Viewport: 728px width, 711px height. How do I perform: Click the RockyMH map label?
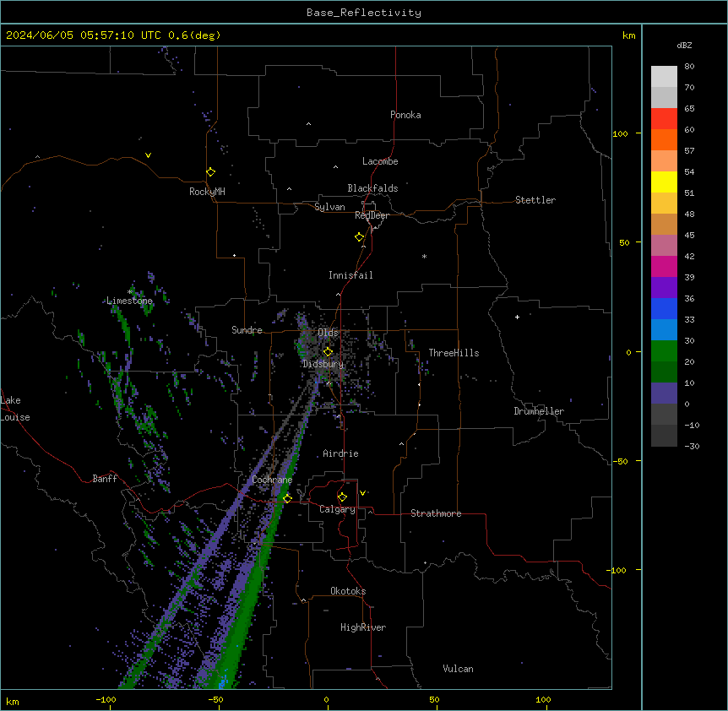pyautogui.click(x=207, y=192)
